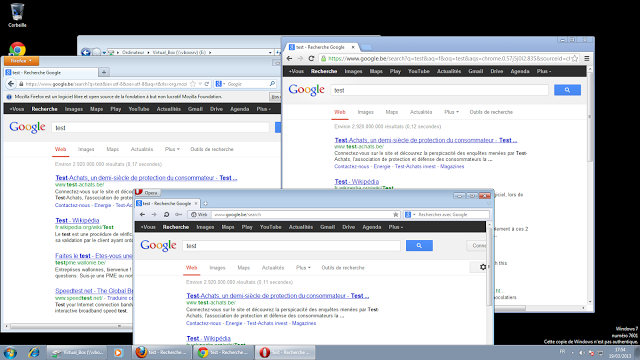Click the volume tray icon
The height and width of the screenshot is (360, 640).
(582, 353)
